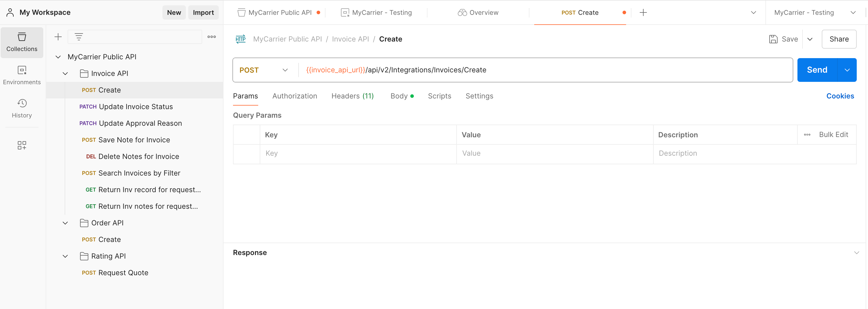Open the query params three-dots options
Viewport: 868px width, 309px height.
pos(807,135)
